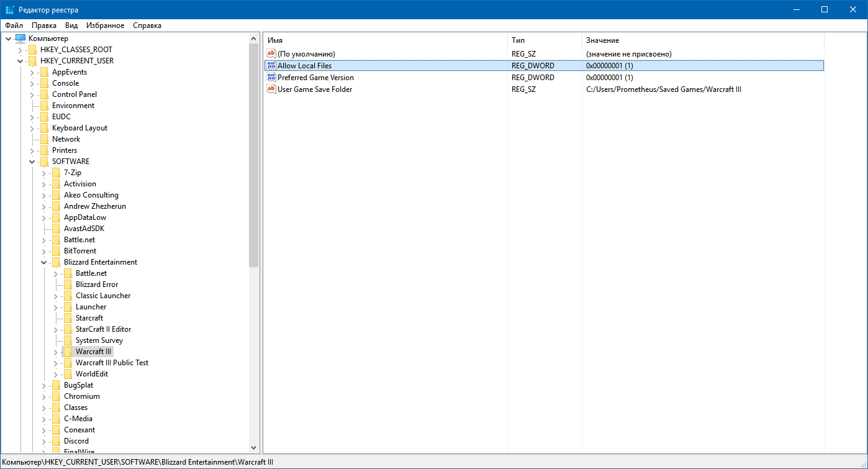Click the Discord folder icon

click(56, 441)
